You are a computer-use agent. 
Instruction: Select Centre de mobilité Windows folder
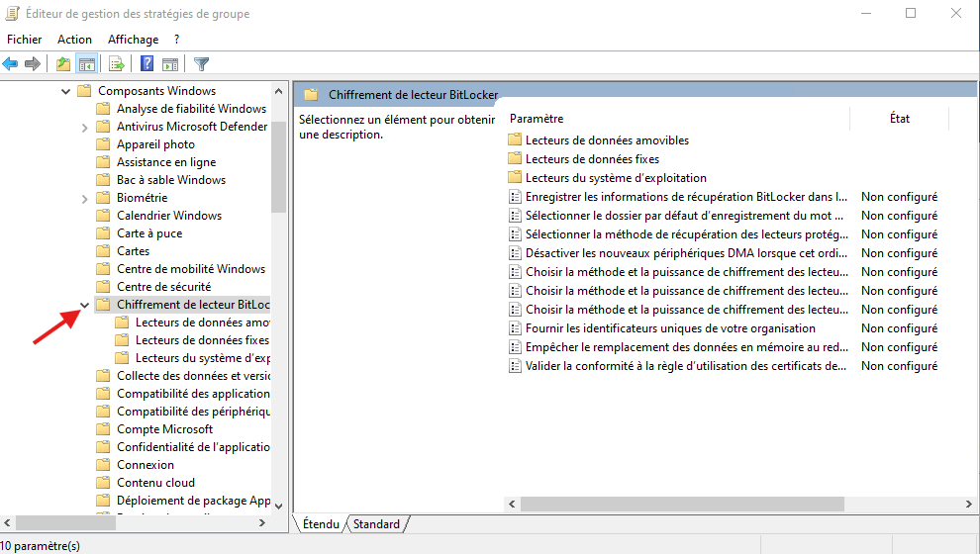[191, 269]
